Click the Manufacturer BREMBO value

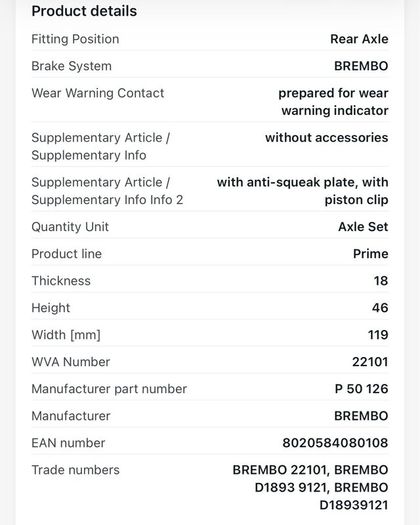(361, 416)
